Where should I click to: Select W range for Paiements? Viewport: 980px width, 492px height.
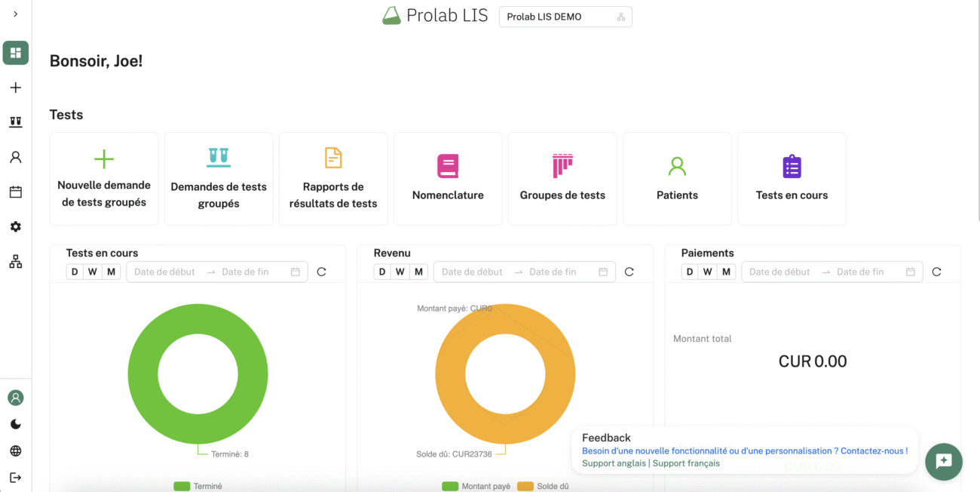[x=708, y=272]
